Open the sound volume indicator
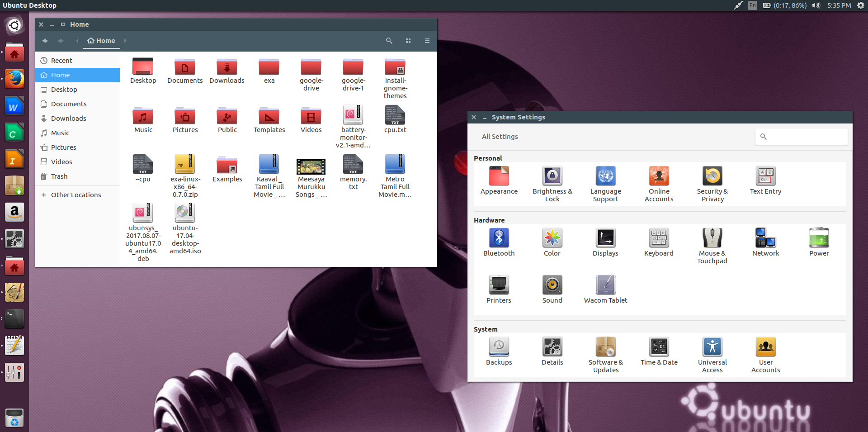868x432 pixels. click(816, 5)
